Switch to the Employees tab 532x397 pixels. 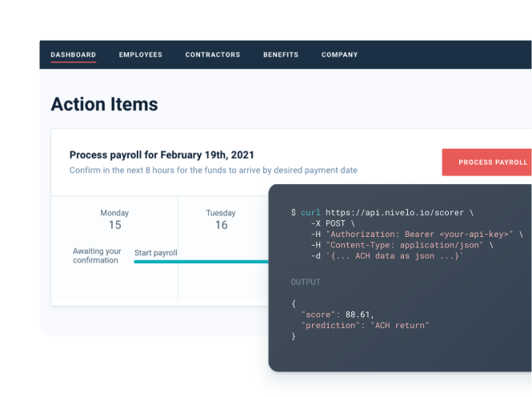click(x=141, y=55)
